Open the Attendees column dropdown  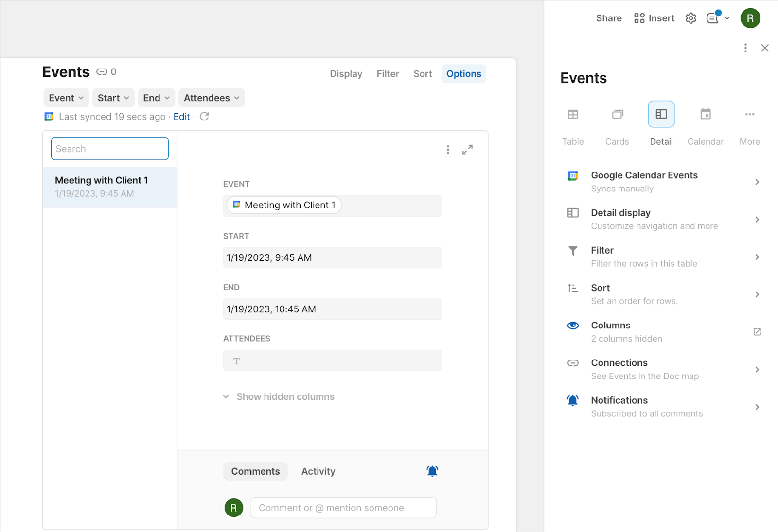(x=211, y=98)
